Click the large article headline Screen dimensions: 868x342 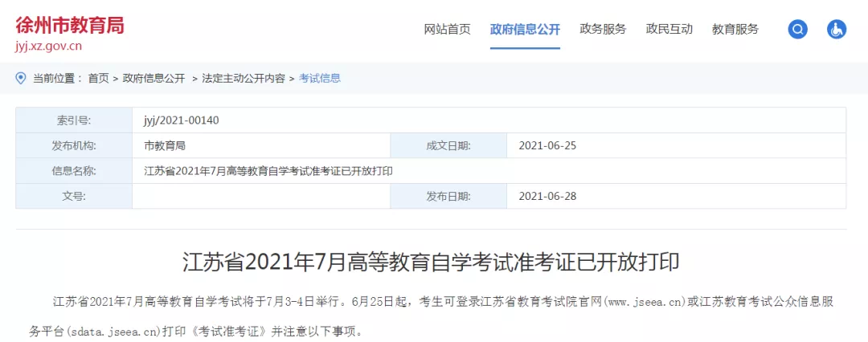431,263
